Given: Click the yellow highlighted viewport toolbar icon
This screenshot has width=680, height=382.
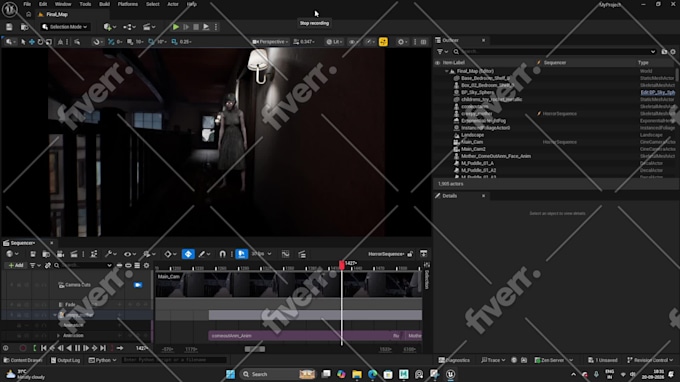Looking at the screenshot, I should tap(383, 42).
